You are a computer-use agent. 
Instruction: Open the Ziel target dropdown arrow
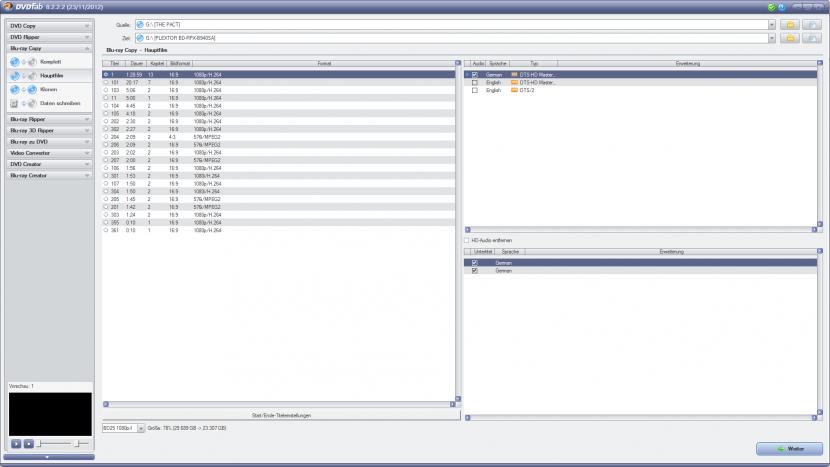click(771, 38)
